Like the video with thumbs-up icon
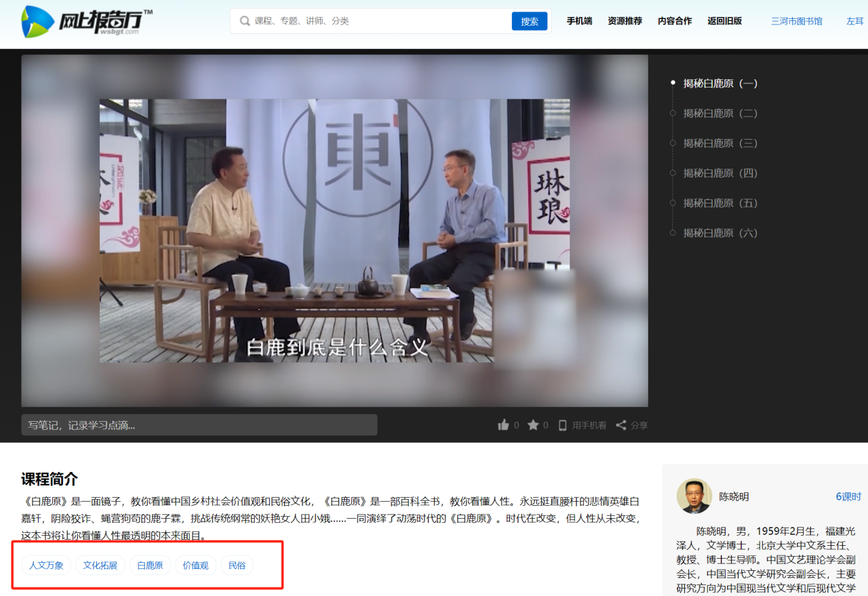The image size is (868, 596). pos(503,425)
